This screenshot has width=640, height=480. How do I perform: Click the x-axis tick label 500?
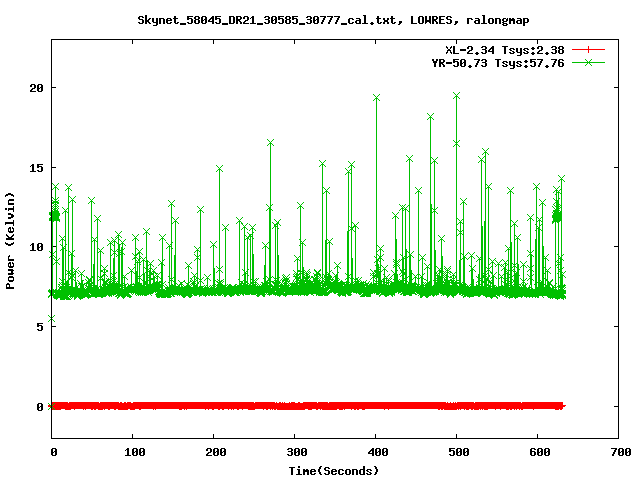click(x=459, y=452)
